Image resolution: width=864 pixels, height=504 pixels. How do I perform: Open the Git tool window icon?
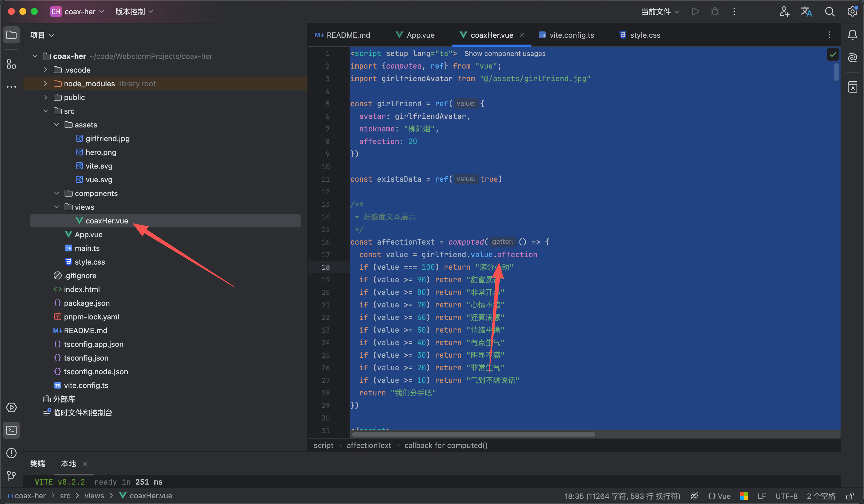[x=11, y=475]
